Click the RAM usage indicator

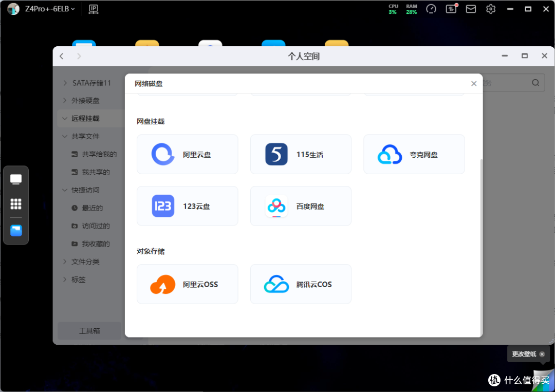pyautogui.click(x=411, y=9)
